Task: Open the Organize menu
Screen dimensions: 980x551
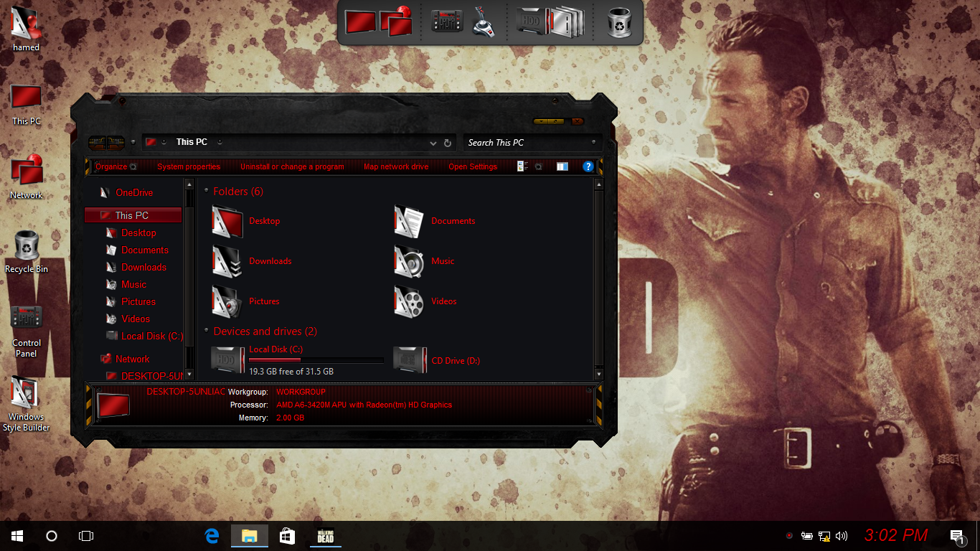Action: coord(111,166)
